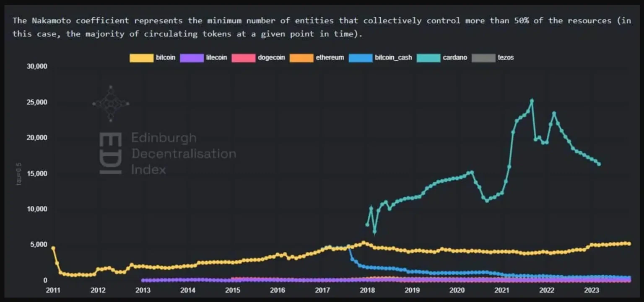Click the first cardano data point in 2018
Image resolution: width=644 pixels, height=302 pixels.
pos(367,225)
